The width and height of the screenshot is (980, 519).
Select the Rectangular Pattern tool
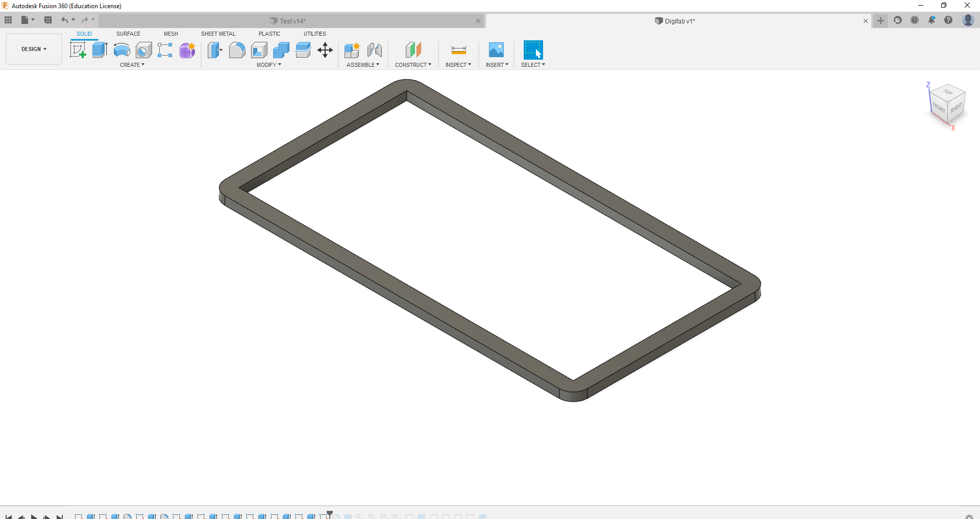[x=165, y=50]
